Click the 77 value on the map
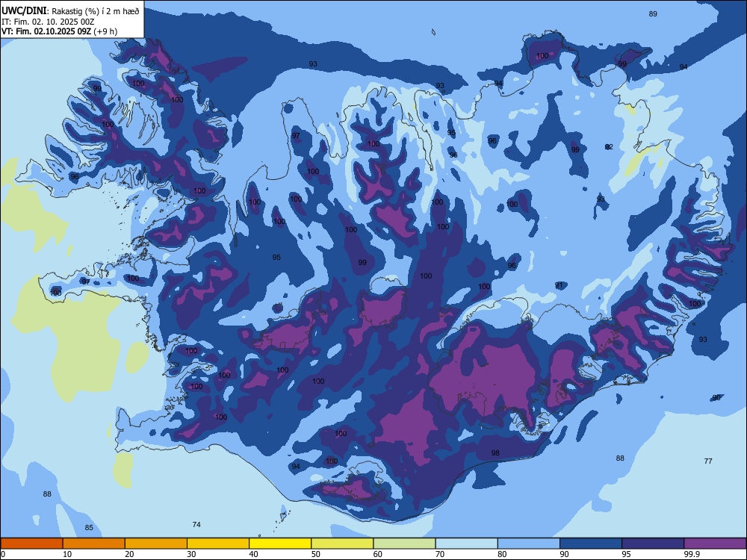Image resolution: width=747 pixels, height=560 pixels. click(x=708, y=461)
